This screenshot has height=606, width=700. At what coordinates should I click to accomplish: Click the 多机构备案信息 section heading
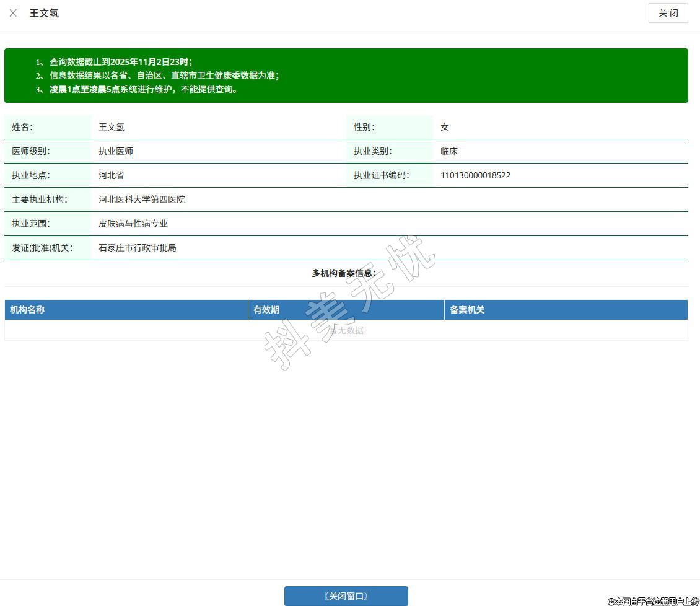tap(344, 273)
